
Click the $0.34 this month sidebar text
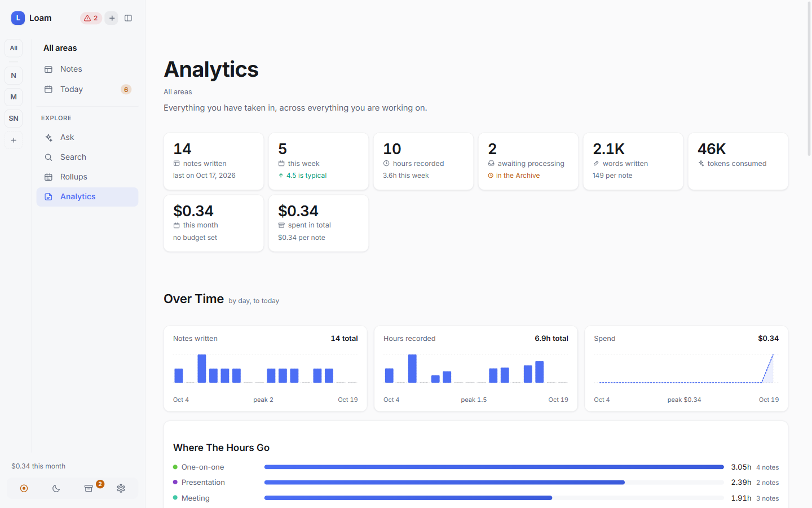(38, 466)
